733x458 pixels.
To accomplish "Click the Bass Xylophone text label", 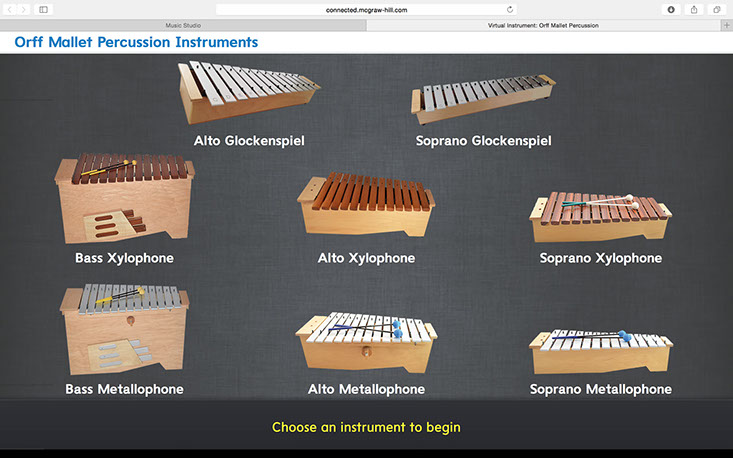I will pos(124,258).
